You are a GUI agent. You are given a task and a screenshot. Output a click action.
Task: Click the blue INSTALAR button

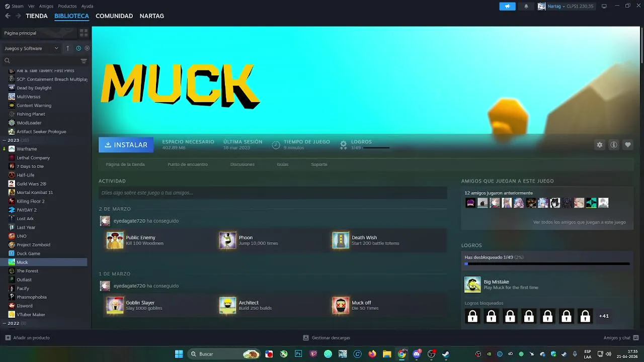tap(126, 145)
